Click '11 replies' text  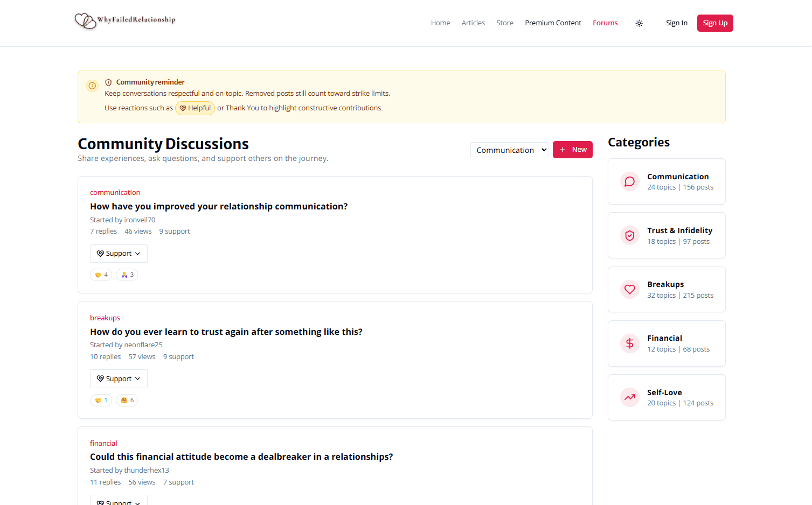106,482
